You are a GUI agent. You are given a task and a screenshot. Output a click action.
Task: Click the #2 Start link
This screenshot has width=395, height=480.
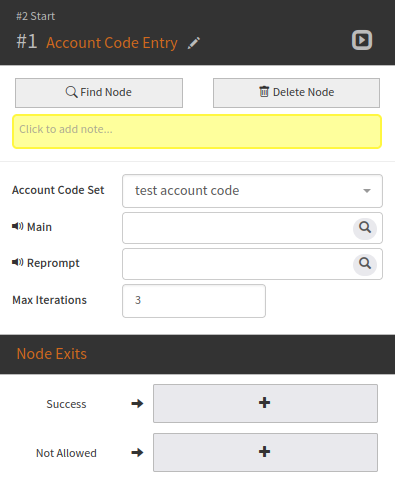pyautogui.click(x=36, y=16)
